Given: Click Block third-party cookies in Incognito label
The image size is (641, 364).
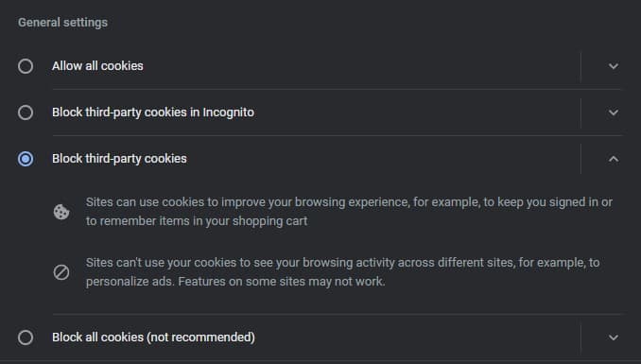Looking at the screenshot, I should click(x=153, y=113).
